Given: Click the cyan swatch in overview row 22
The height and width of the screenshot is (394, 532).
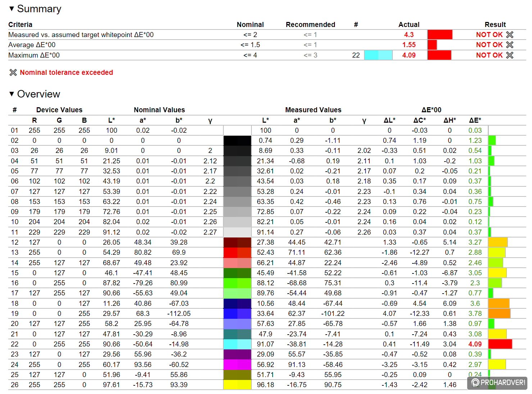Looking at the screenshot, I should [237, 344].
